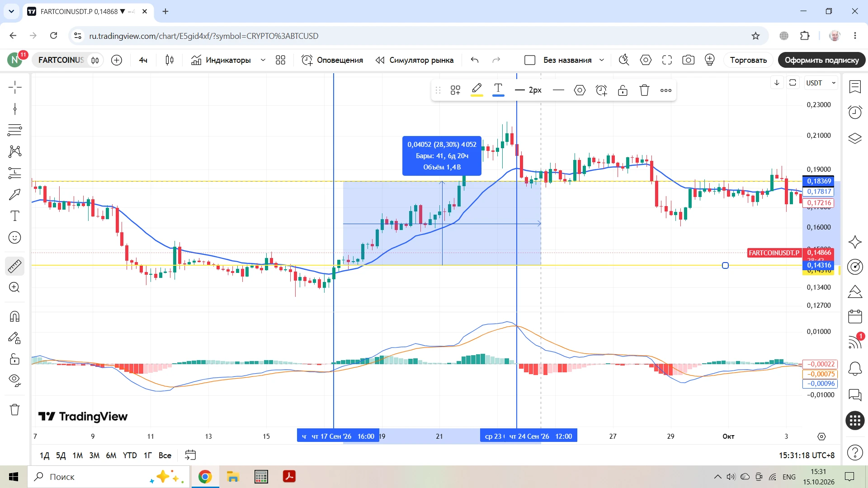868x488 pixels.
Task: Select YTD date range
Action: (x=130, y=455)
